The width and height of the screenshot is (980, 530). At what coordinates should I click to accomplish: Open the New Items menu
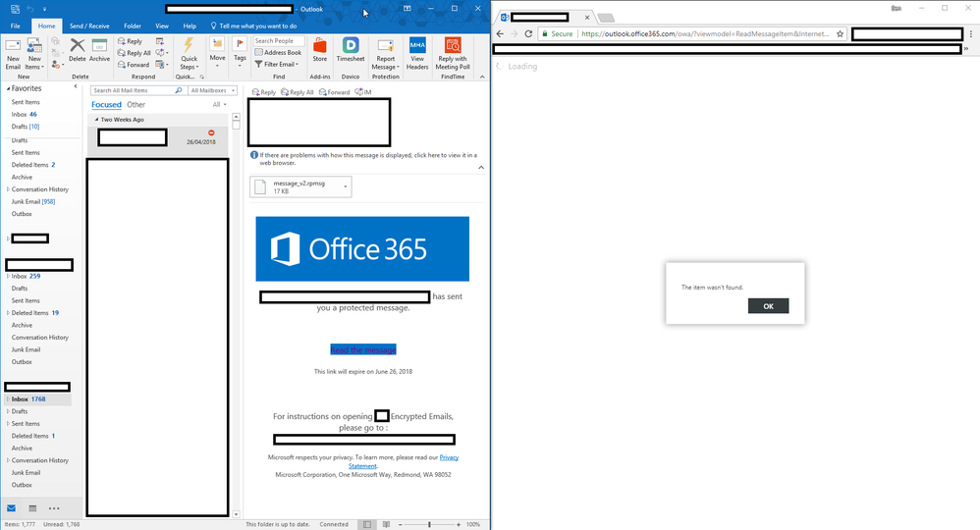(x=34, y=53)
